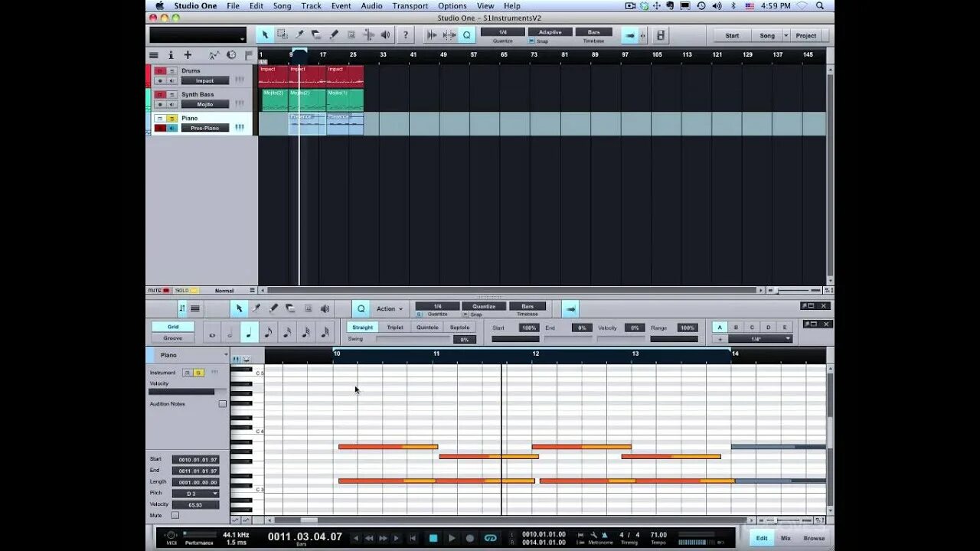Click the editor Quantize Q icon
Screen dimensions: 980x551
click(361, 308)
